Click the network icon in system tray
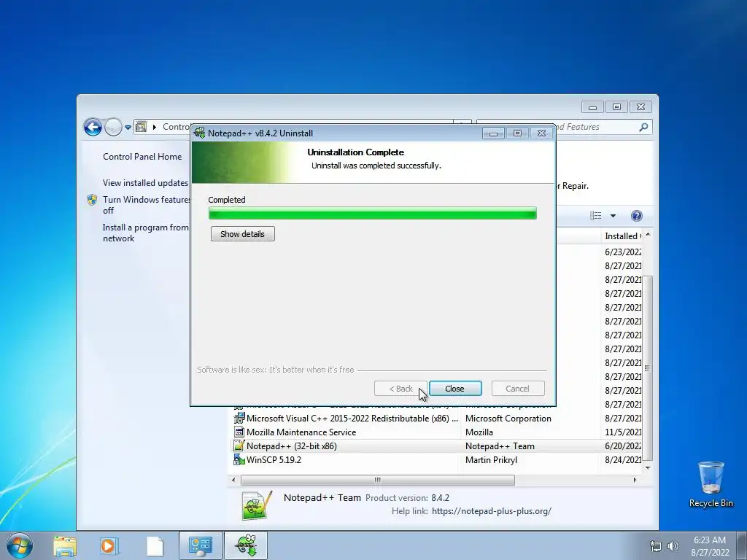The width and height of the screenshot is (747, 560). pos(656,546)
